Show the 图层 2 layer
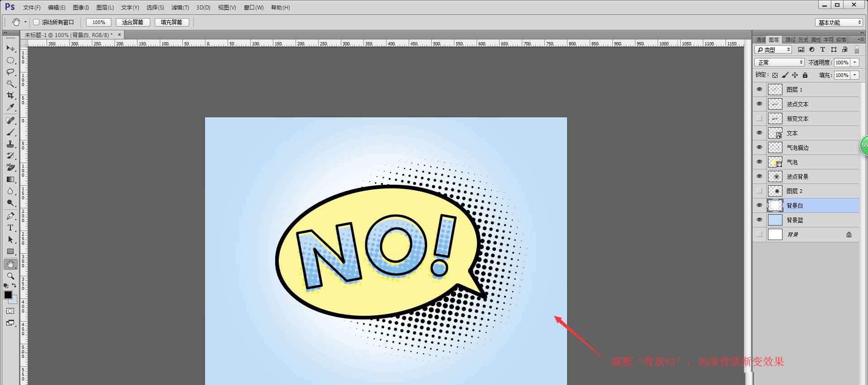Image resolution: width=868 pixels, height=385 pixels. point(759,191)
